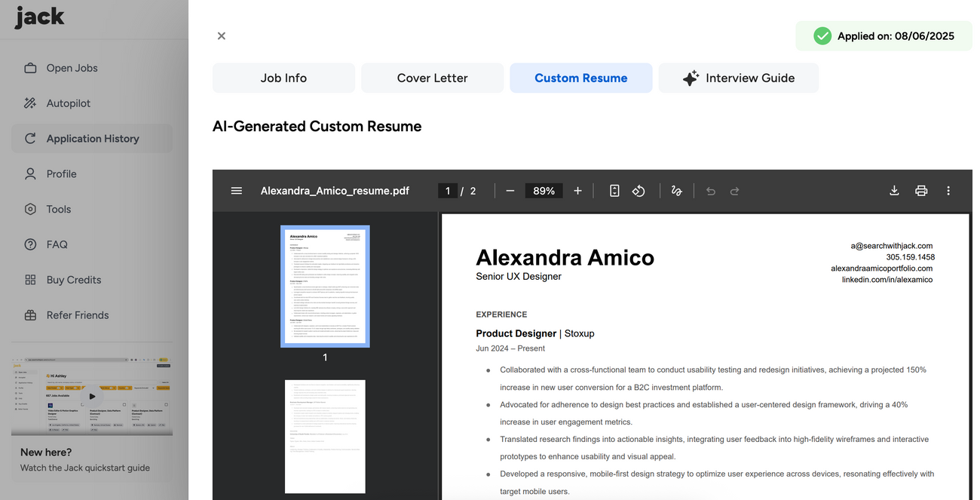This screenshot has height=500, width=980.
Task: Open the three-dot PDF options menu
Action: [x=948, y=191]
